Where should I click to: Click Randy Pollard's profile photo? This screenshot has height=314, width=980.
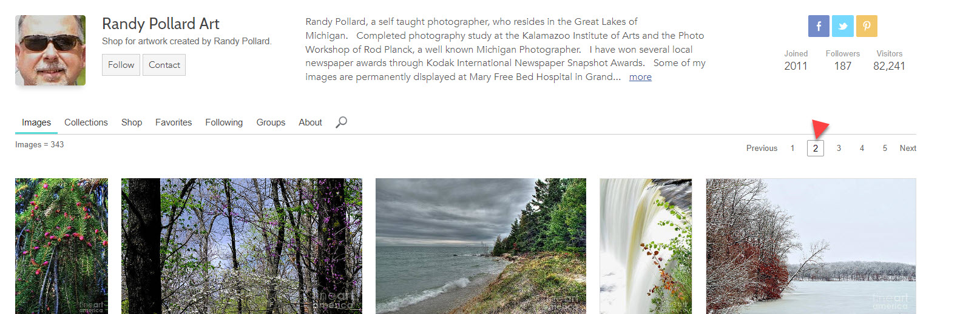(50, 50)
